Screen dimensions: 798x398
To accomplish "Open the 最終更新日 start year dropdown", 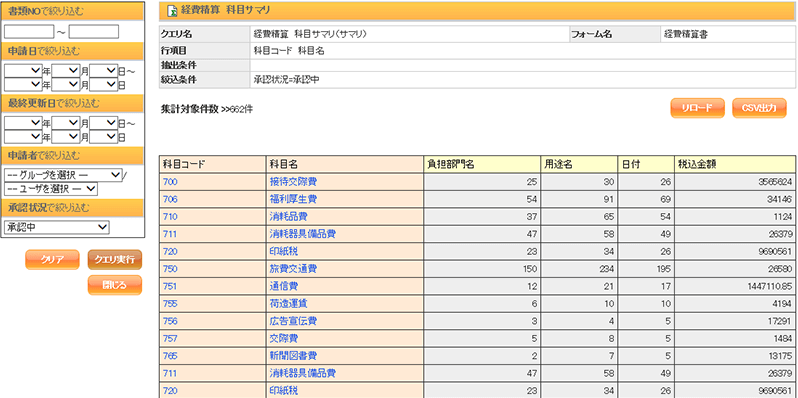I will click(23, 123).
